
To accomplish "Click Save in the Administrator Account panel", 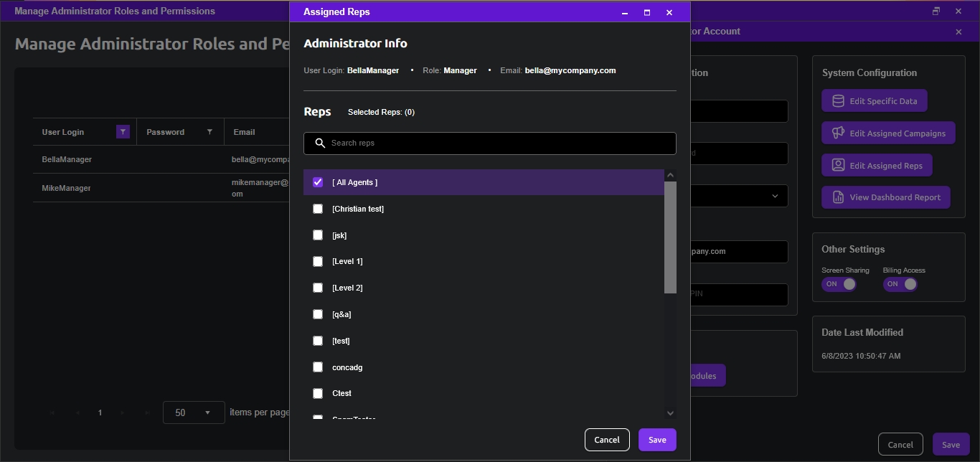I will pos(951,445).
